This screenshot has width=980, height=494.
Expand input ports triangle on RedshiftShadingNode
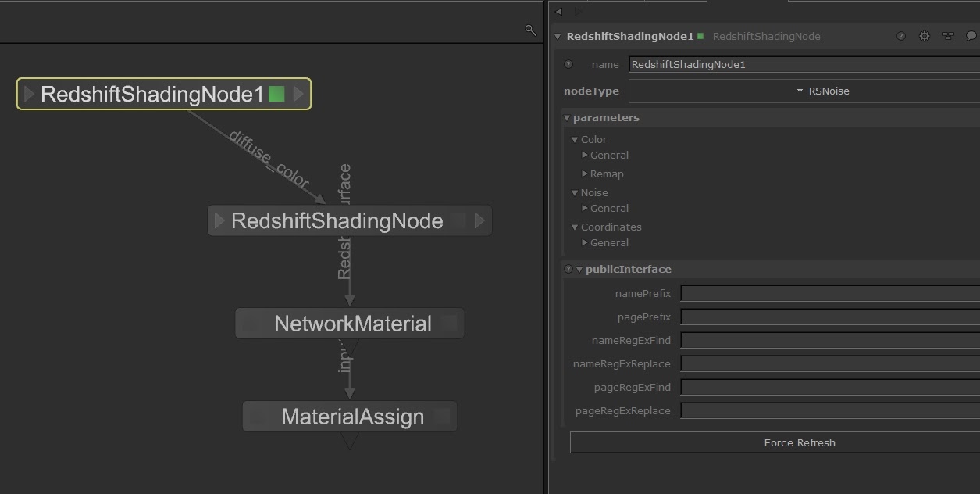coord(219,220)
